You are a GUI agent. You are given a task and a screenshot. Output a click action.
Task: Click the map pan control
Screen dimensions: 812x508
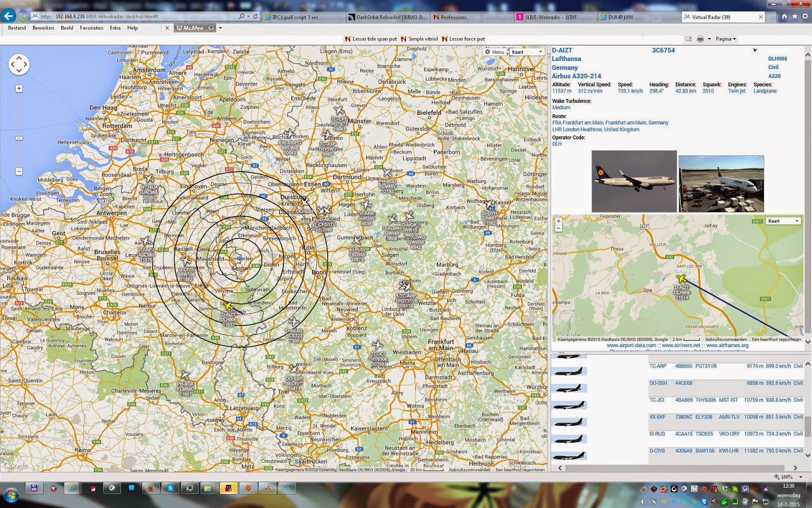coord(19,65)
